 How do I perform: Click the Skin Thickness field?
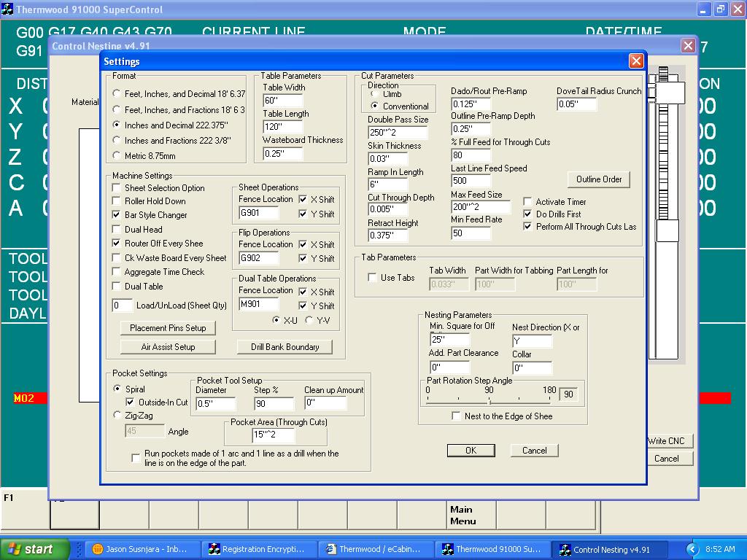[x=388, y=158]
